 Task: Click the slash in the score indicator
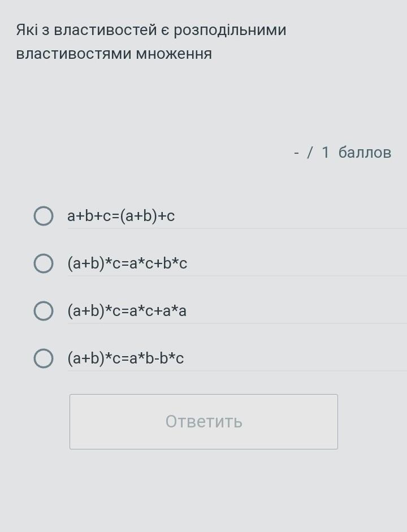pos(310,153)
